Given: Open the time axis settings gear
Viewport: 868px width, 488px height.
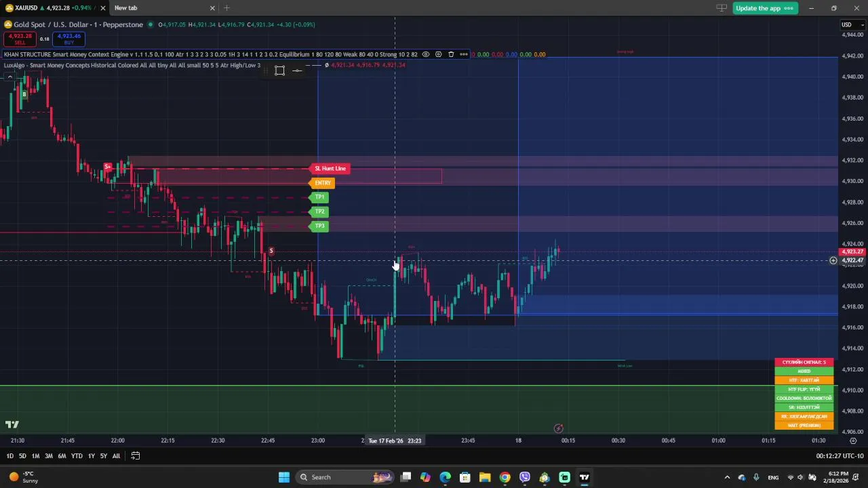Looking at the screenshot, I should click(853, 441).
